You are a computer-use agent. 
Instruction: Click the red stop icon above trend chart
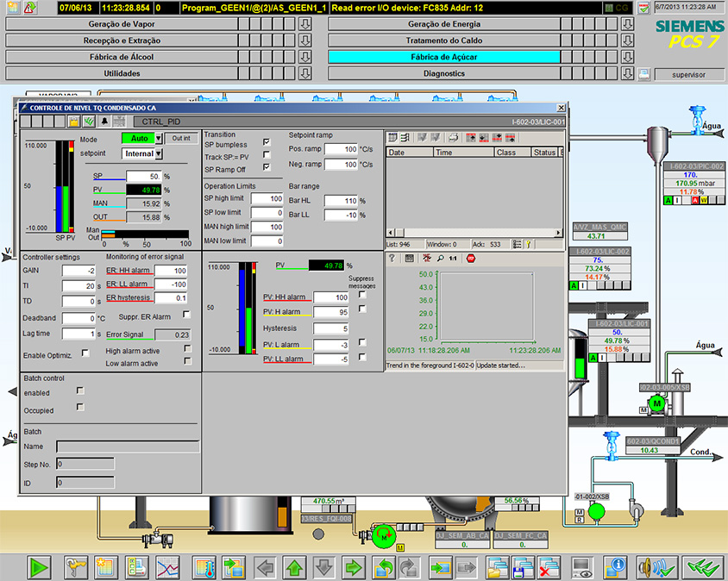(x=471, y=258)
